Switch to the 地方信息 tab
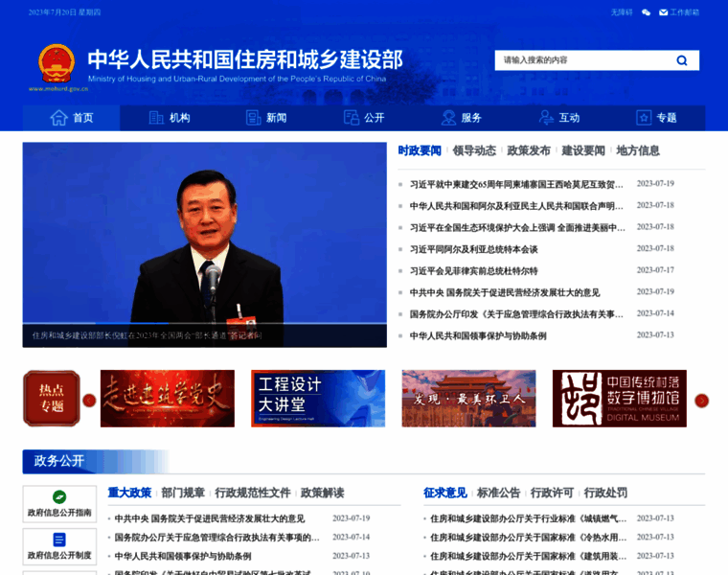The image size is (728, 575). 638,150
